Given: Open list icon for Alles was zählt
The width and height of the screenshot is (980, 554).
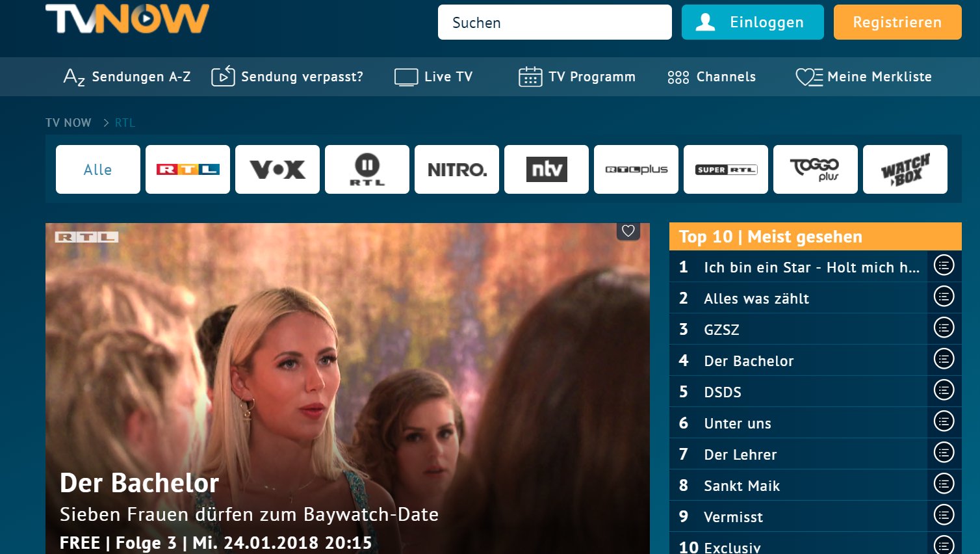Looking at the screenshot, I should point(944,297).
